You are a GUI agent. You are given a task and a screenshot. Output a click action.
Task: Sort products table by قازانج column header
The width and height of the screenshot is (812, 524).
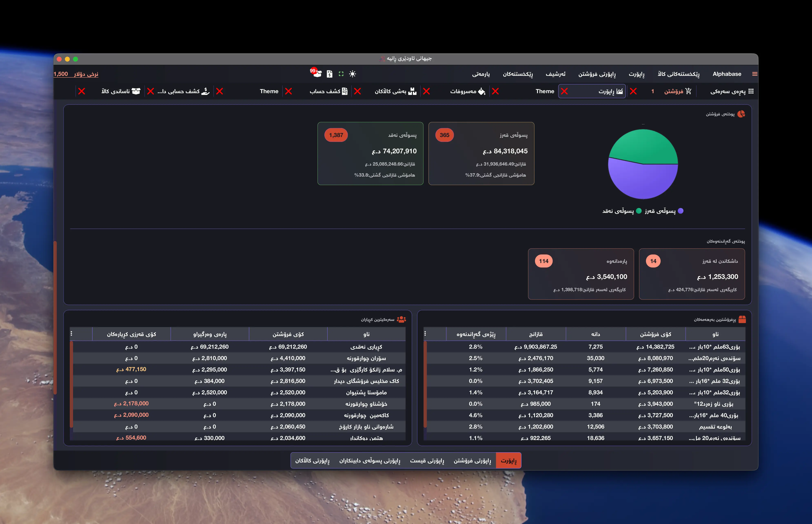coord(536,334)
